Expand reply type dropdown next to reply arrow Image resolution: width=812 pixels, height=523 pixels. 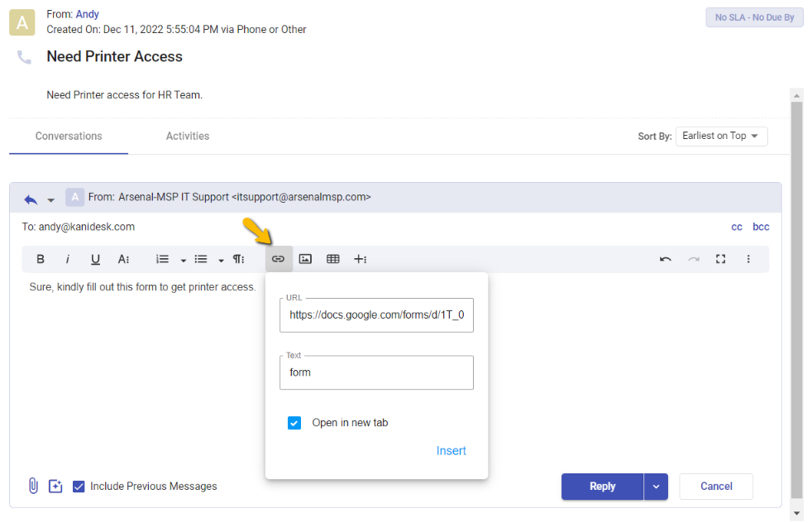pyautogui.click(x=50, y=200)
